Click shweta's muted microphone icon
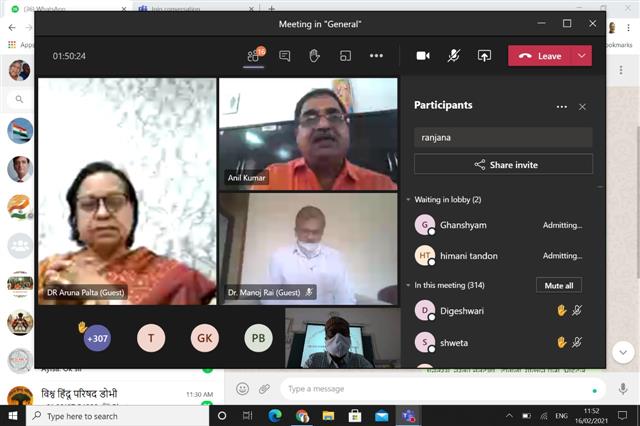The width and height of the screenshot is (640, 426). (577, 342)
